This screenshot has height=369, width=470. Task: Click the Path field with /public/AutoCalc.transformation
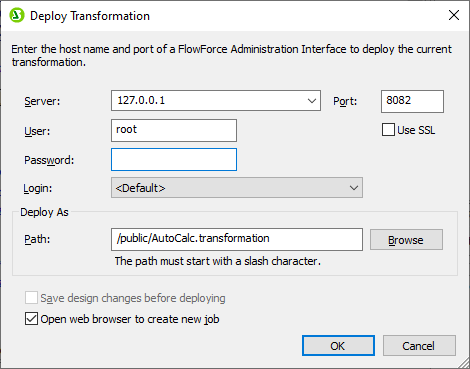click(237, 239)
